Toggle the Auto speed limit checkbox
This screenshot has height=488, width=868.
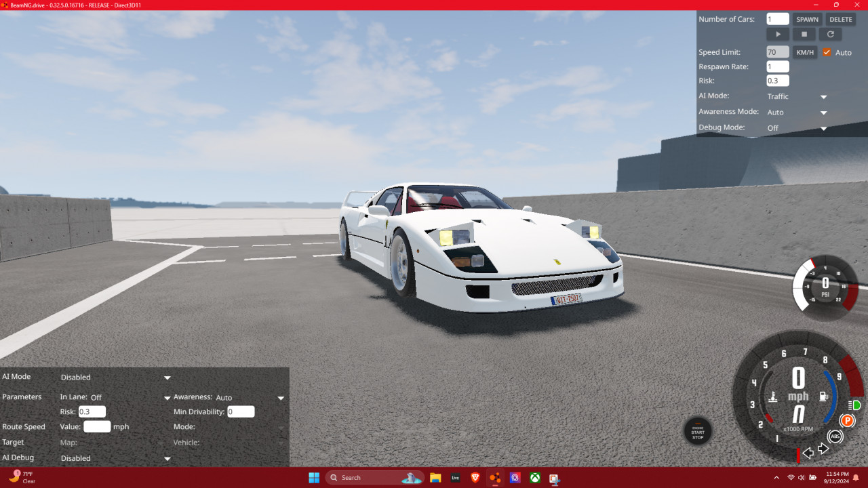click(x=827, y=52)
